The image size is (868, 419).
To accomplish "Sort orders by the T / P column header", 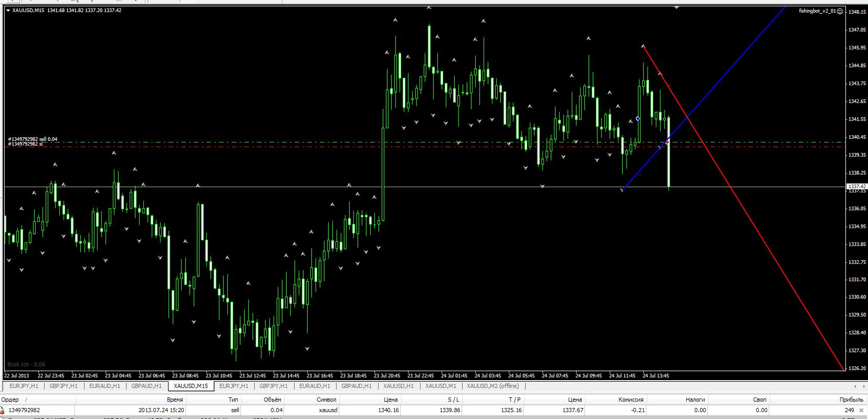I will click(493, 400).
